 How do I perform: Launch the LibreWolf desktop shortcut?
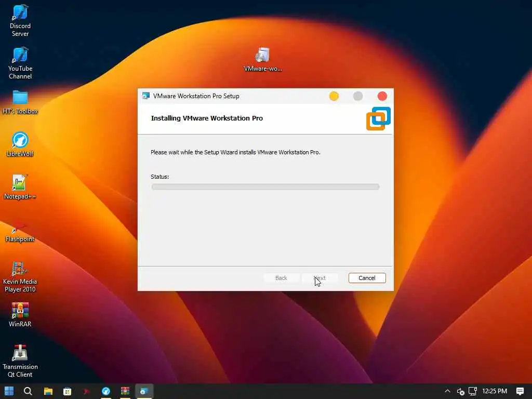(20, 144)
